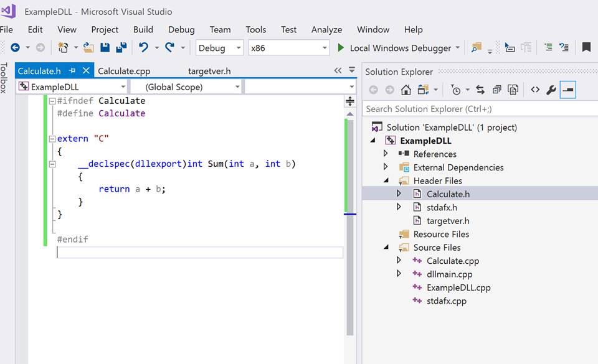Select dllmain.cpp in Source Files
Image resolution: width=598 pixels, height=364 pixels.
tap(449, 274)
